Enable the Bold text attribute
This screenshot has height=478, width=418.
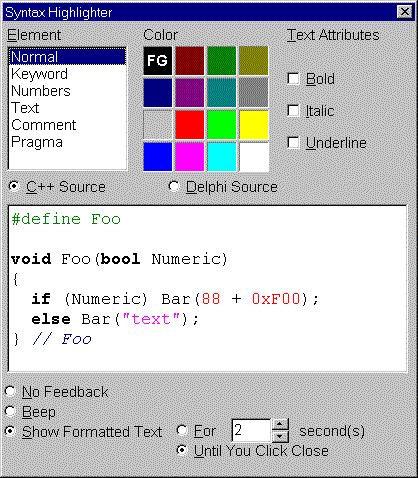click(x=293, y=79)
